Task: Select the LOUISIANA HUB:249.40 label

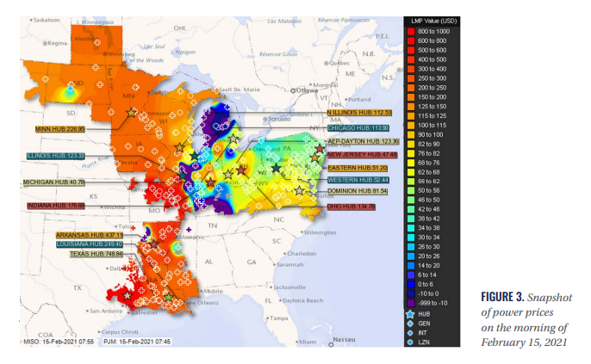Action: click(x=90, y=244)
